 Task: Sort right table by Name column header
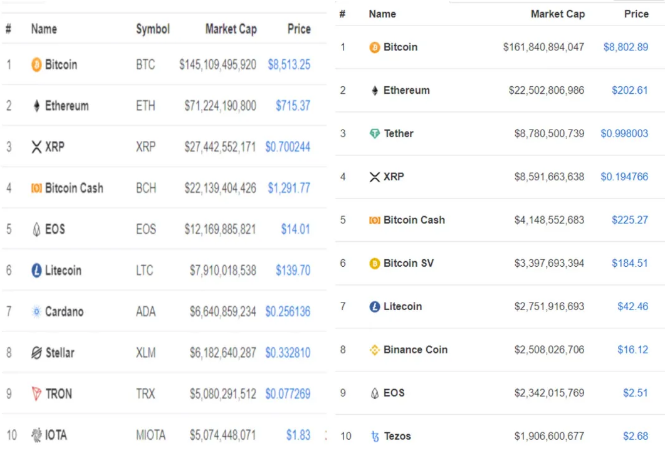(382, 14)
